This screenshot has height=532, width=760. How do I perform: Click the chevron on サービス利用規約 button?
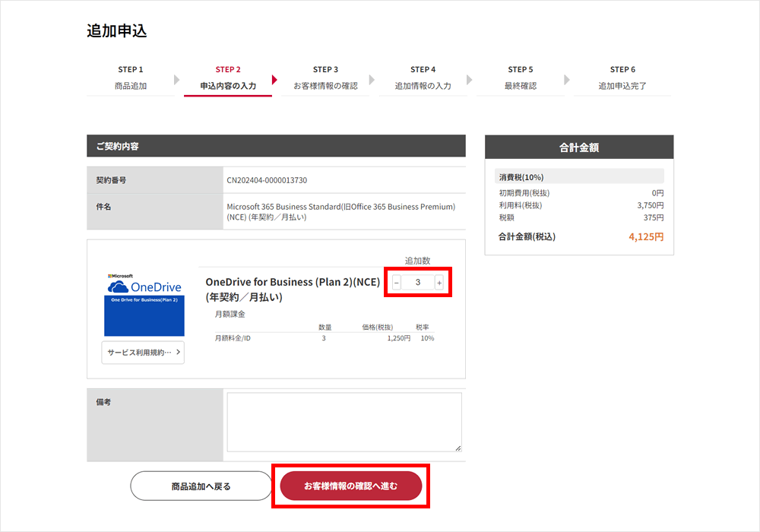coord(179,352)
